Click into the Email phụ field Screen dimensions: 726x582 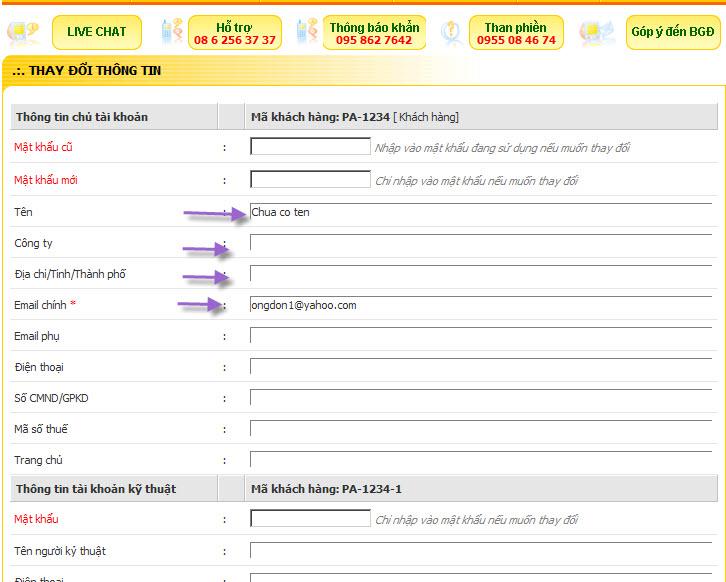[480, 336]
